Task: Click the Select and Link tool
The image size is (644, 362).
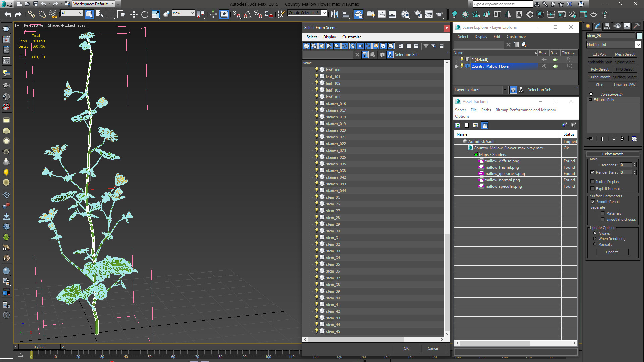Action: (31, 14)
